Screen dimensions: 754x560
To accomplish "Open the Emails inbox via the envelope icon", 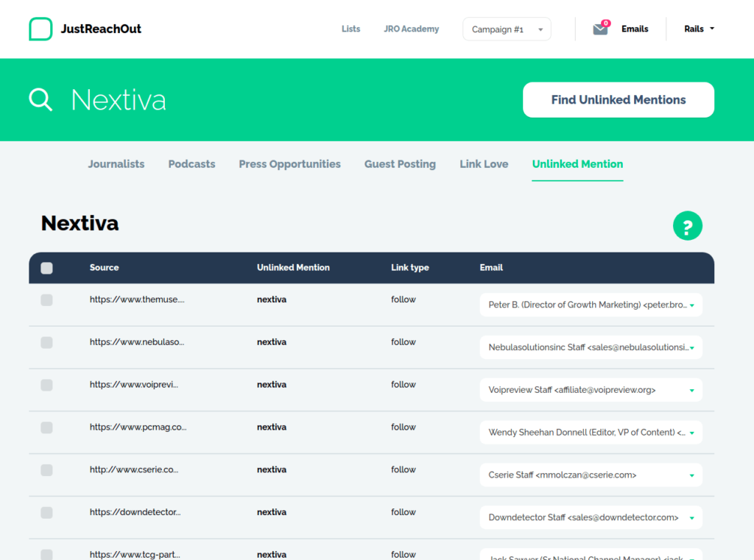I will click(599, 29).
